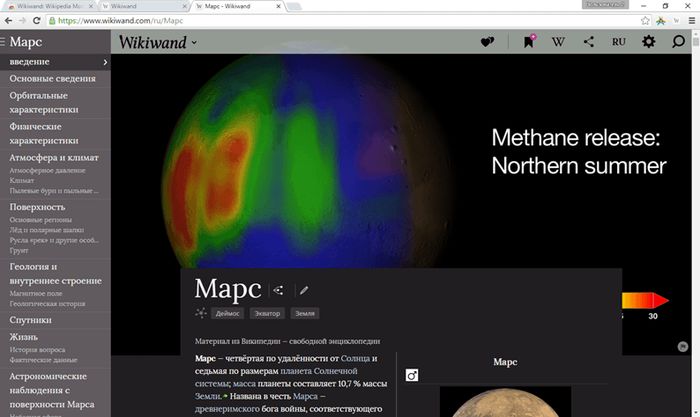
Task: Open the RU language selector
Action: (x=618, y=42)
